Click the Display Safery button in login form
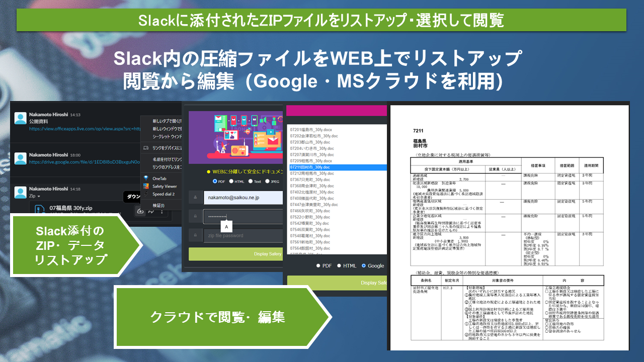Screen dimensions: 644x362 point(235,254)
